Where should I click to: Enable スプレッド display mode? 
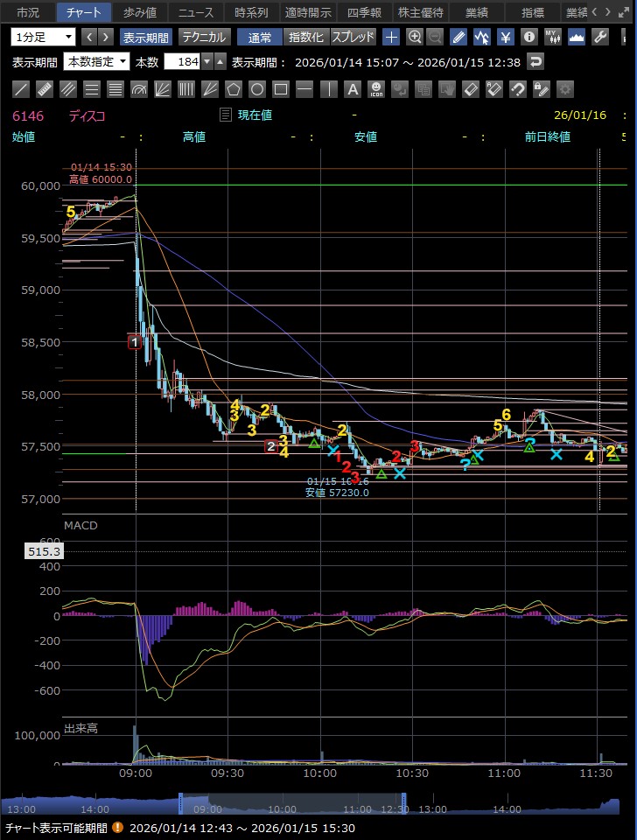click(353, 37)
